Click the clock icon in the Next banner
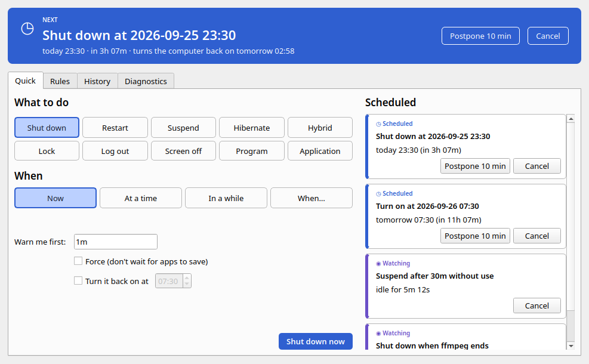 pyautogui.click(x=27, y=29)
